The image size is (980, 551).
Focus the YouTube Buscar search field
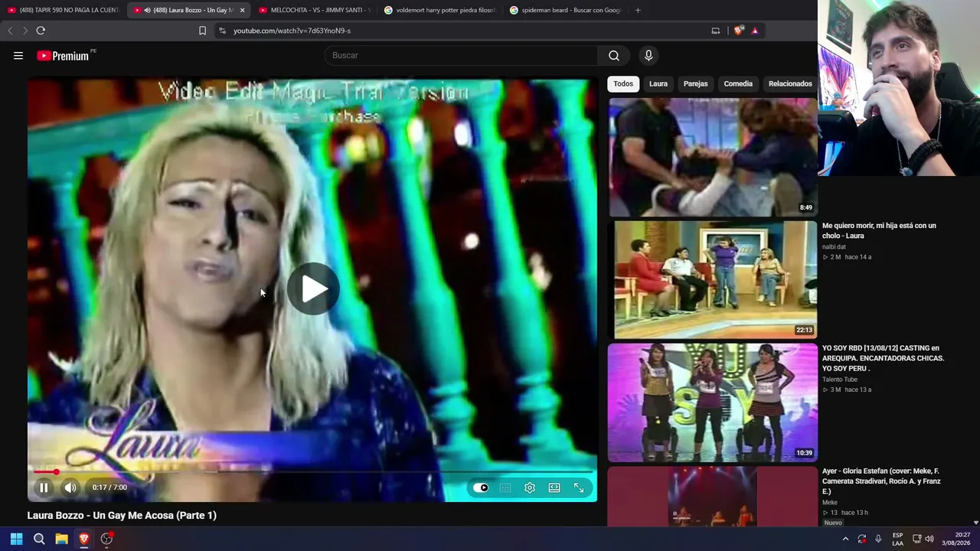click(461, 55)
